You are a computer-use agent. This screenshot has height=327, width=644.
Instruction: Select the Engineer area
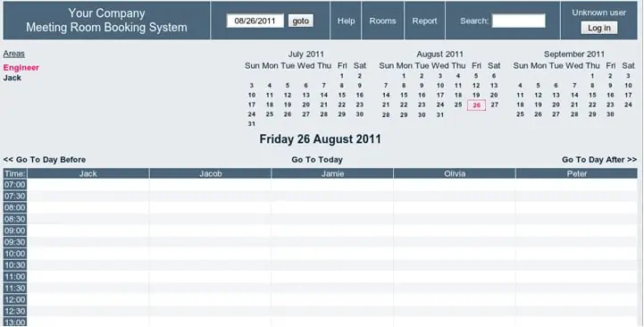coord(21,67)
